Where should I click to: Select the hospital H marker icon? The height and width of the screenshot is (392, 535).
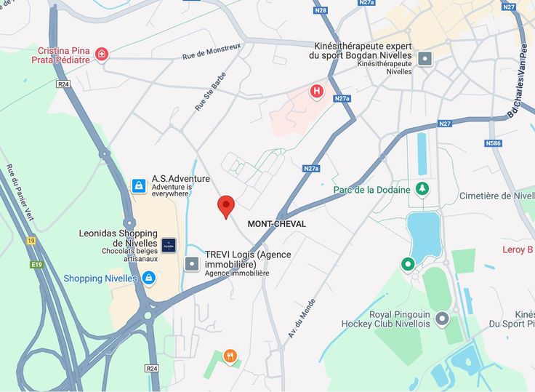pyautogui.click(x=317, y=92)
